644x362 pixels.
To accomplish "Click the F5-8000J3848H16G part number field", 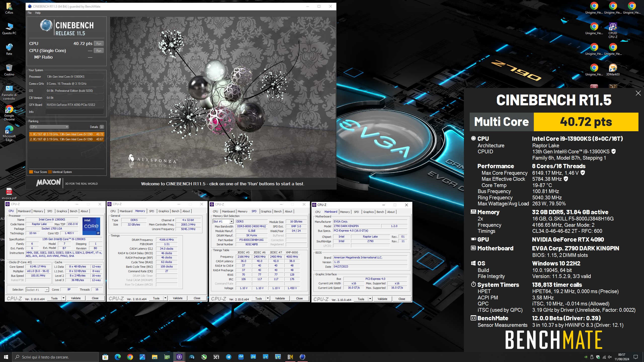I will click(252, 240).
